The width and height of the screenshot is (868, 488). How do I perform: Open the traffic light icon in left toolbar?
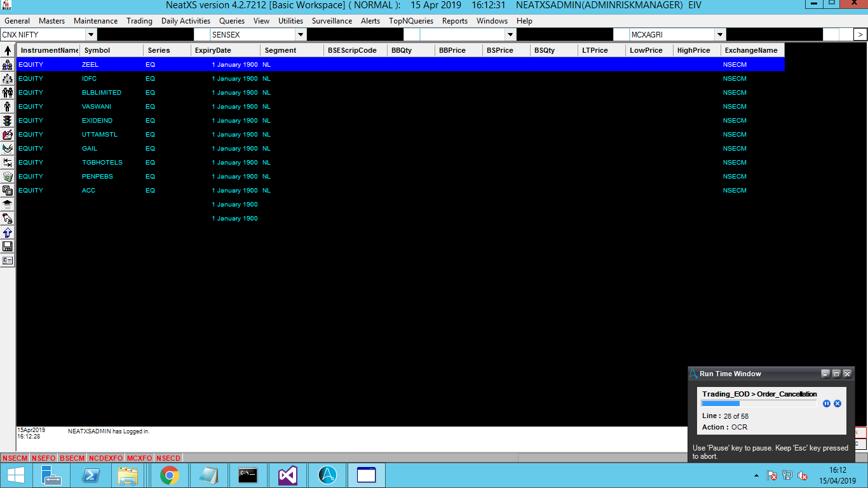[x=8, y=121]
